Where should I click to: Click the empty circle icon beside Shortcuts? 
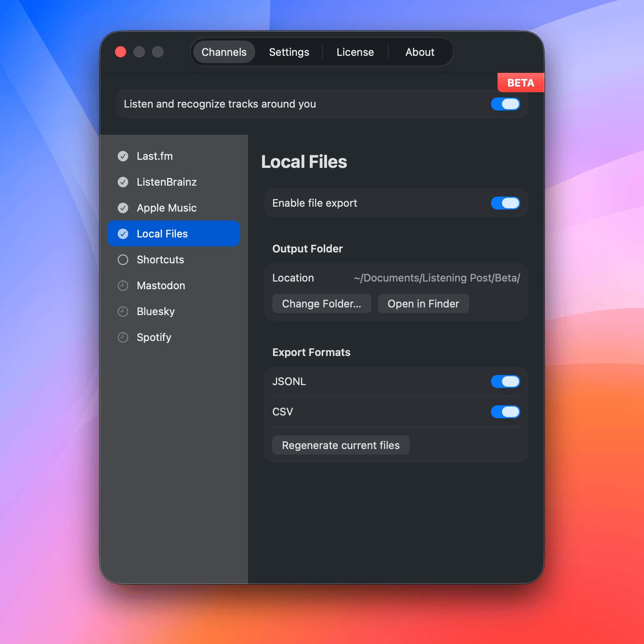pyautogui.click(x=123, y=260)
